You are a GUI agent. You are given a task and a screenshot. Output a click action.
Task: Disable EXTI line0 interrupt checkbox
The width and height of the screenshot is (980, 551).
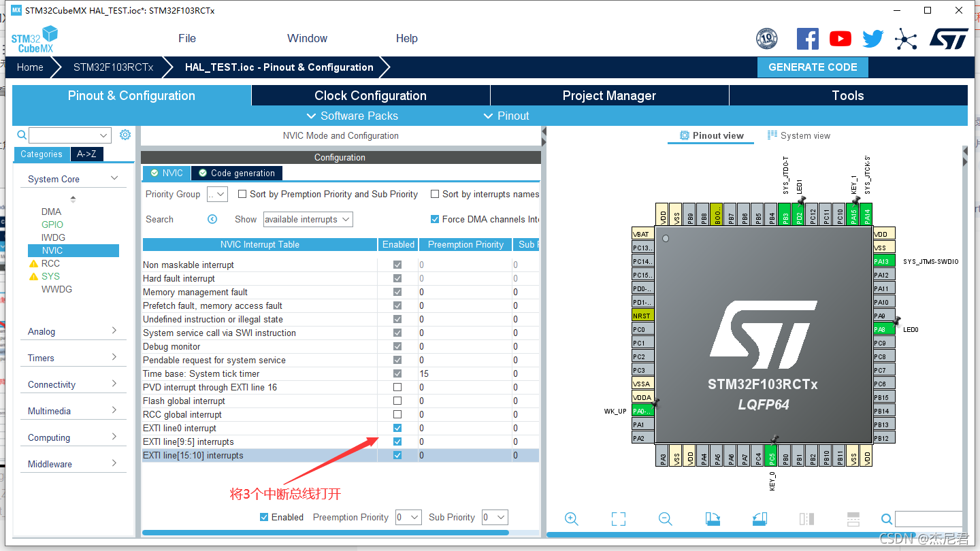click(397, 428)
